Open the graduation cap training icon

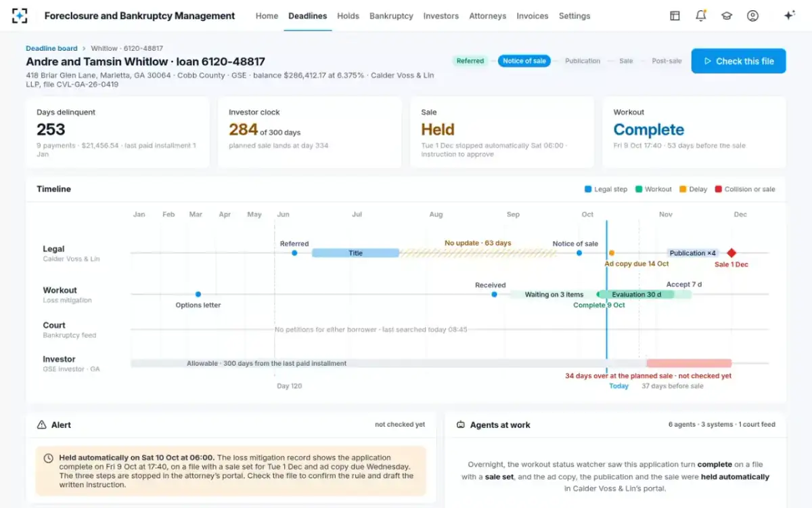(727, 16)
